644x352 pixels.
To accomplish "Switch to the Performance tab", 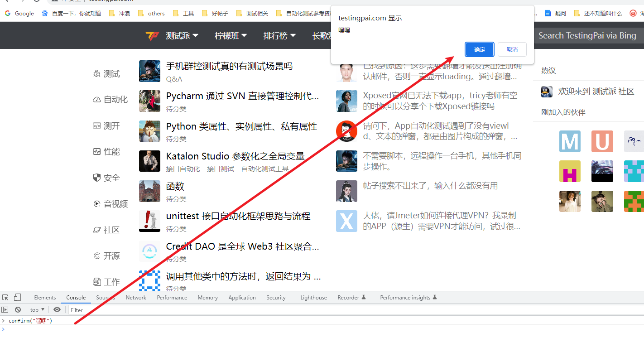I will tap(172, 298).
